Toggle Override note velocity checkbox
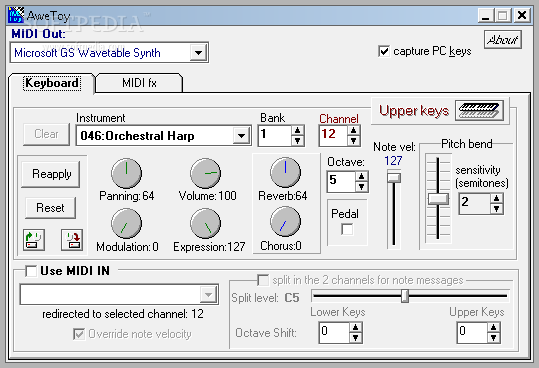Viewport: 539px width, 368px height. point(79,334)
